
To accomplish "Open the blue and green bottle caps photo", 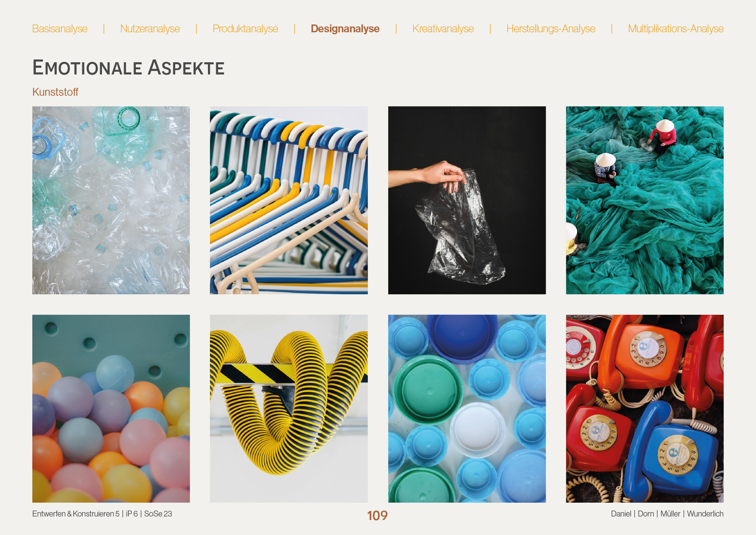I will 467,409.
